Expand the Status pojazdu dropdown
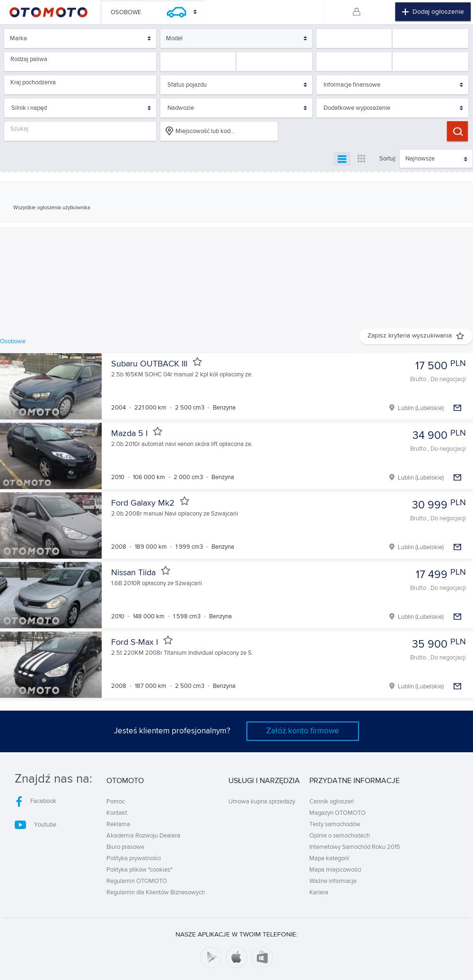 click(x=236, y=85)
